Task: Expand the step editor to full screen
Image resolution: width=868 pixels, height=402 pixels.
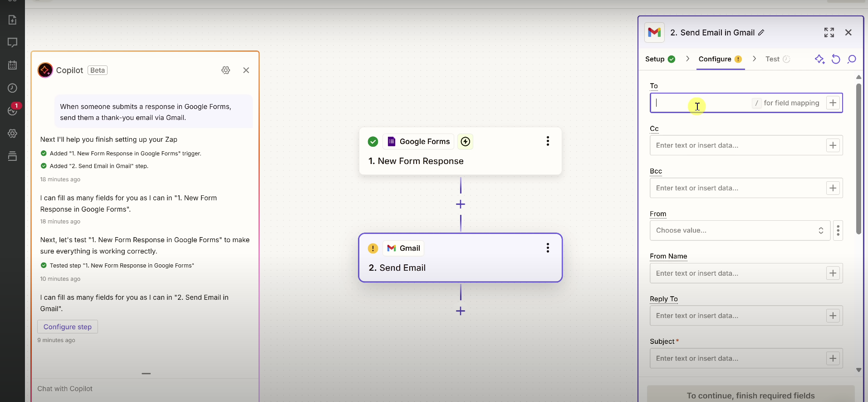Action: (x=829, y=32)
